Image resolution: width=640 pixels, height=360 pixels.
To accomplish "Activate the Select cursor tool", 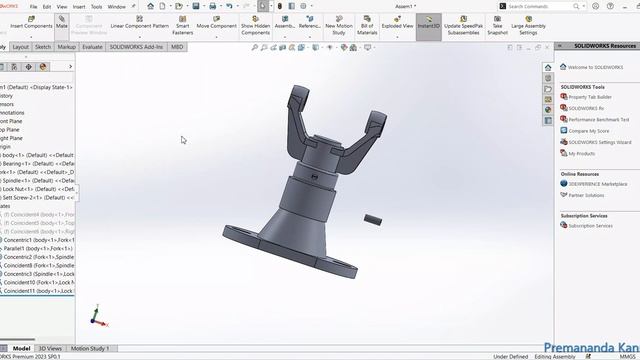I will 262,6.
